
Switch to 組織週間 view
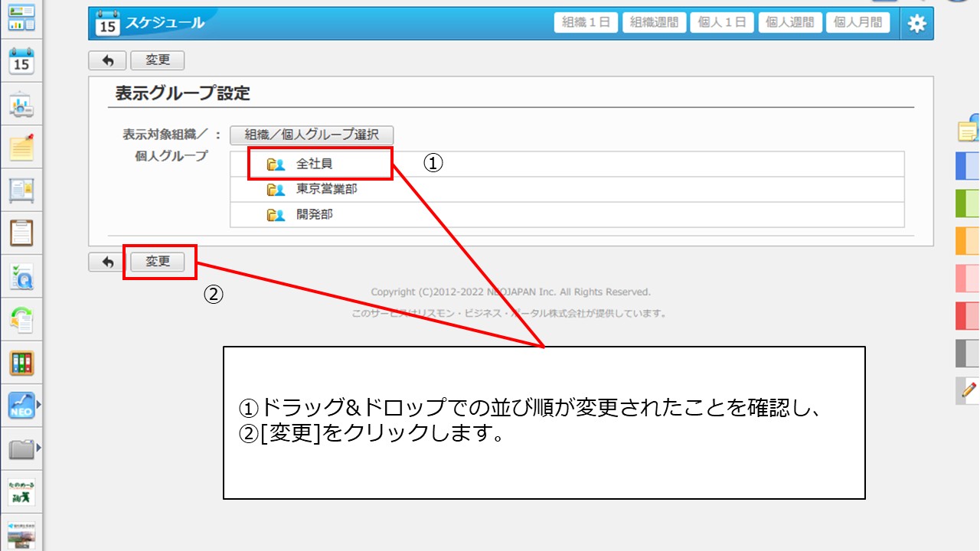coord(654,22)
